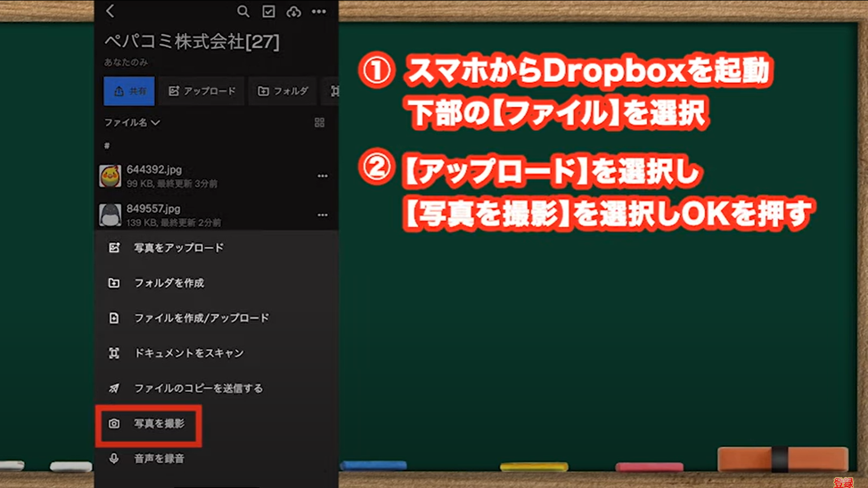Viewport: 868px width, 488px height.
Task: Switch to grid view icon
Action: pyautogui.click(x=319, y=123)
